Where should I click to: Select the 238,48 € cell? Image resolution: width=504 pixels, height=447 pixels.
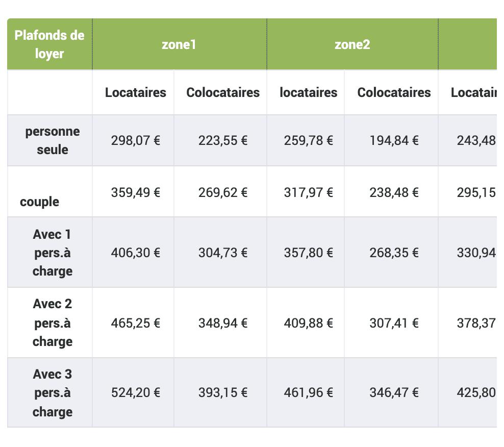(394, 192)
